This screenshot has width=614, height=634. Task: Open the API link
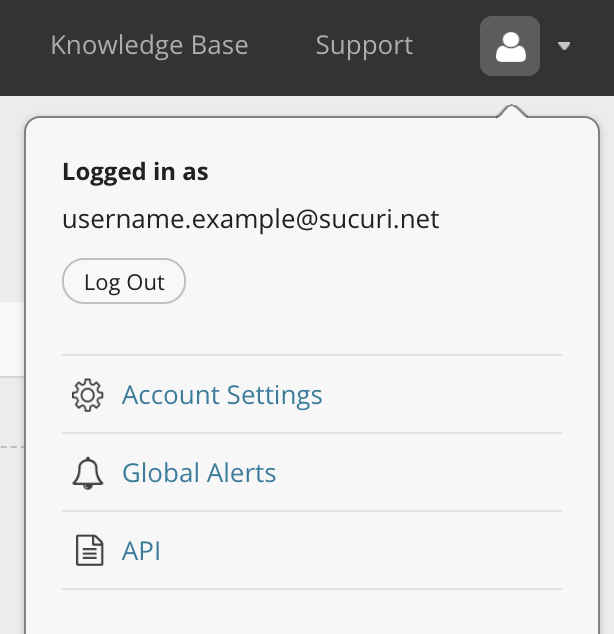tap(141, 551)
